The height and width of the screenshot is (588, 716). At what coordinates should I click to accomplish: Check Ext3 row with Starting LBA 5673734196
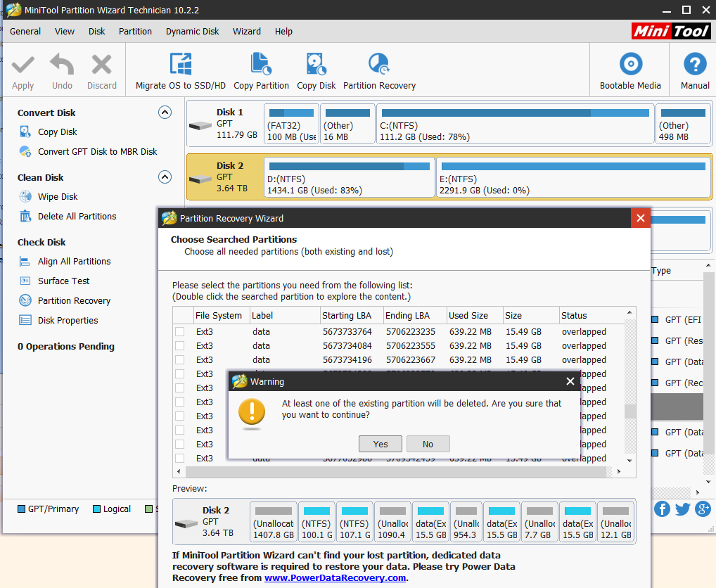180,359
